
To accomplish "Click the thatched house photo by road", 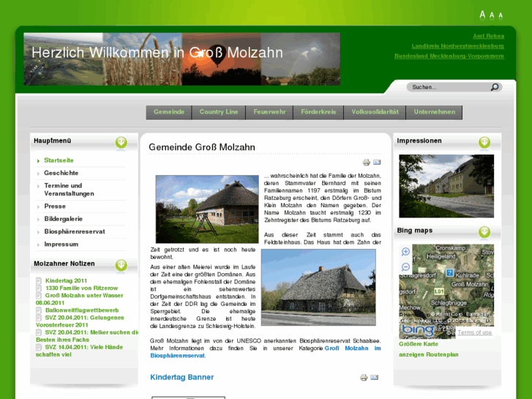I will click(x=318, y=287).
